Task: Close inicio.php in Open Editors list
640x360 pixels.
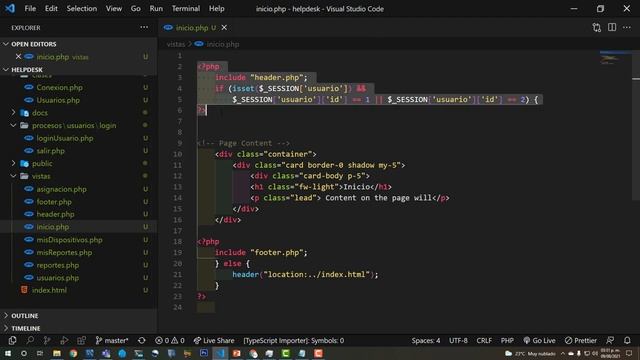Action: (18, 57)
